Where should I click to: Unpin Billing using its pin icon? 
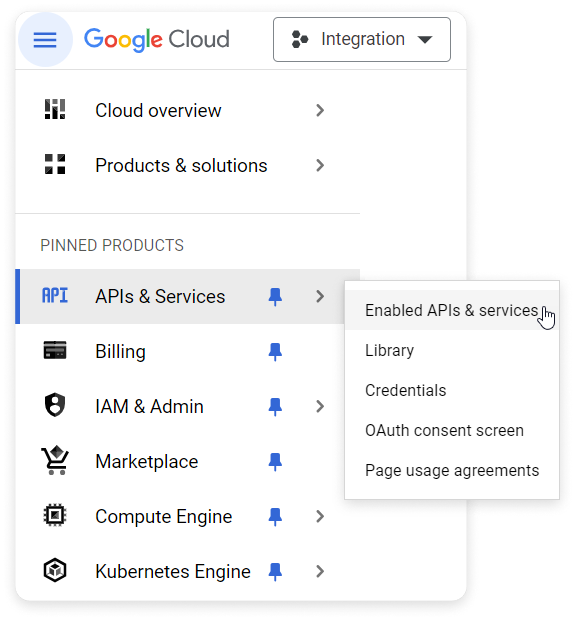coord(275,352)
